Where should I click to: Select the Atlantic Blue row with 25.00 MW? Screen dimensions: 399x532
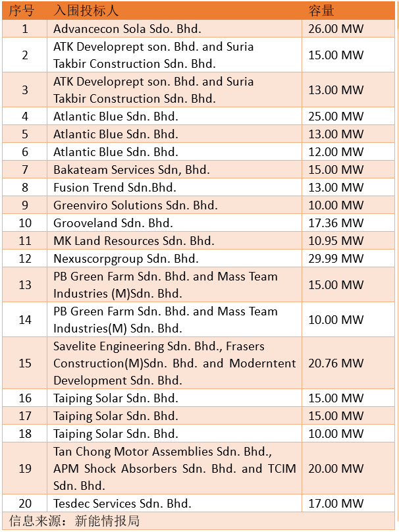pyautogui.click(x=116, y=117)
